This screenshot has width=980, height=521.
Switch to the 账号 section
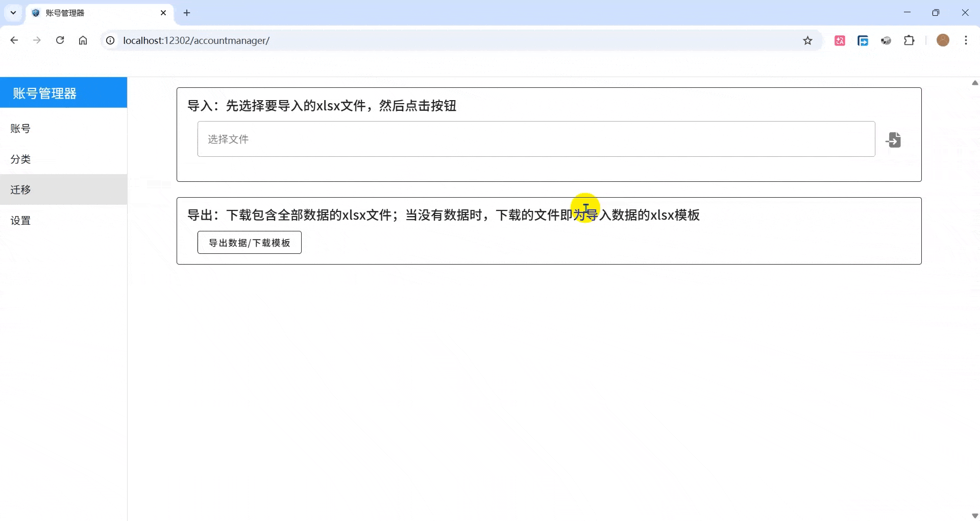[20, 128]
